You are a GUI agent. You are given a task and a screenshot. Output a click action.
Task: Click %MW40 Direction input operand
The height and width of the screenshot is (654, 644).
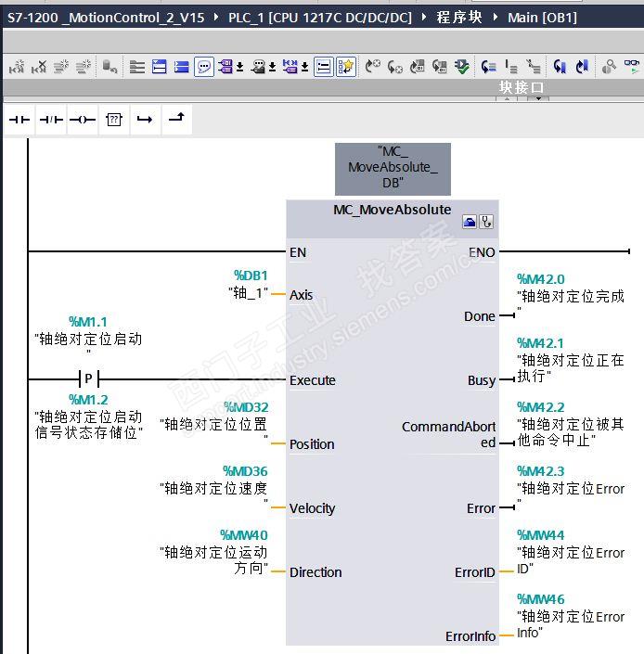tap(243, 535)
